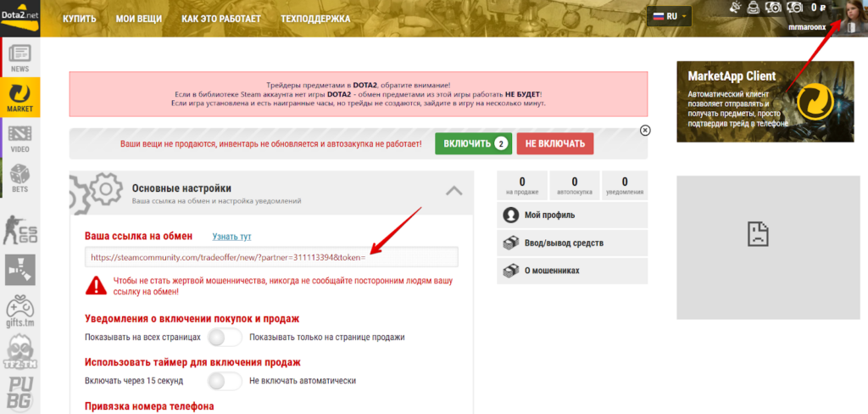This screenshot has height=414, width=868.
Task: Open the КУПИТЬ menu item
Action: pos(80,19)
